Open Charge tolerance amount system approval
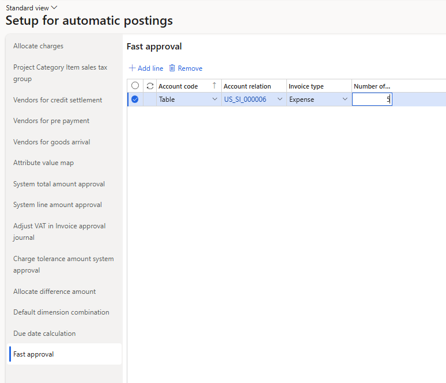 click(x=64, y=264)
